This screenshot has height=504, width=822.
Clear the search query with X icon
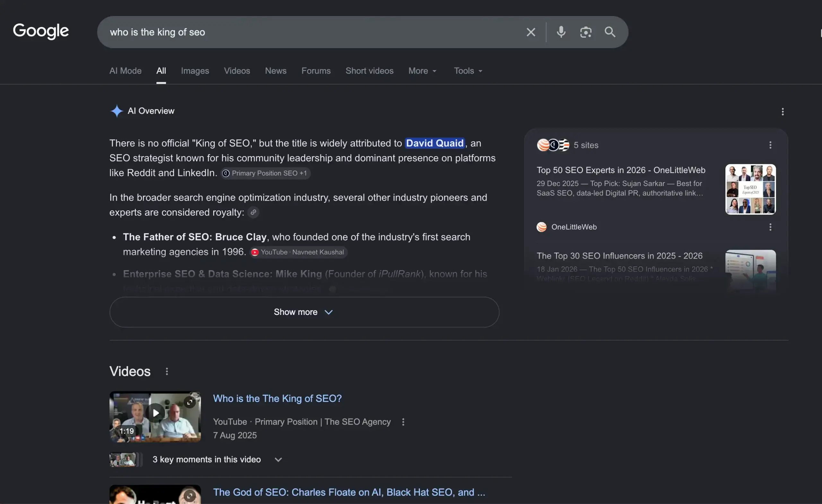coord(531,32)
